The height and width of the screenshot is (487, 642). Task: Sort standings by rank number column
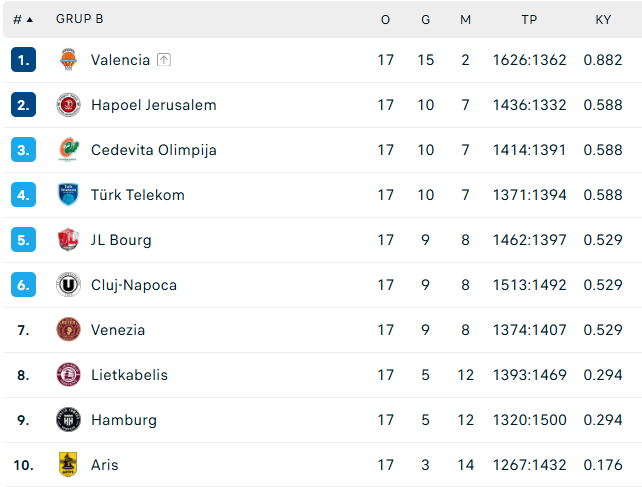22,19
